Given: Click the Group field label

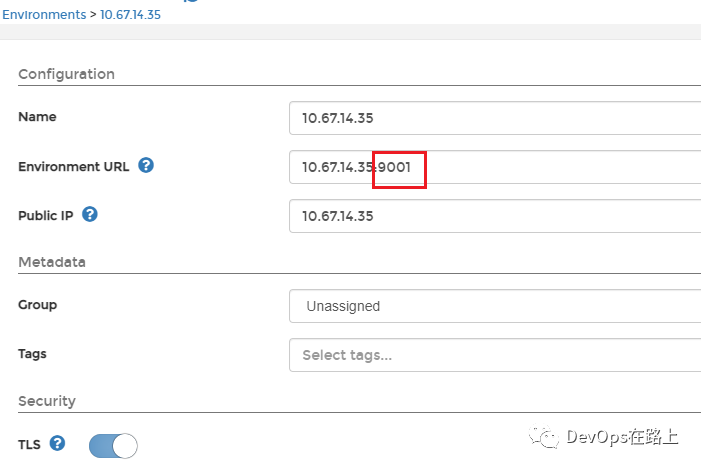Looking at the screenshot, I should 37,304.
